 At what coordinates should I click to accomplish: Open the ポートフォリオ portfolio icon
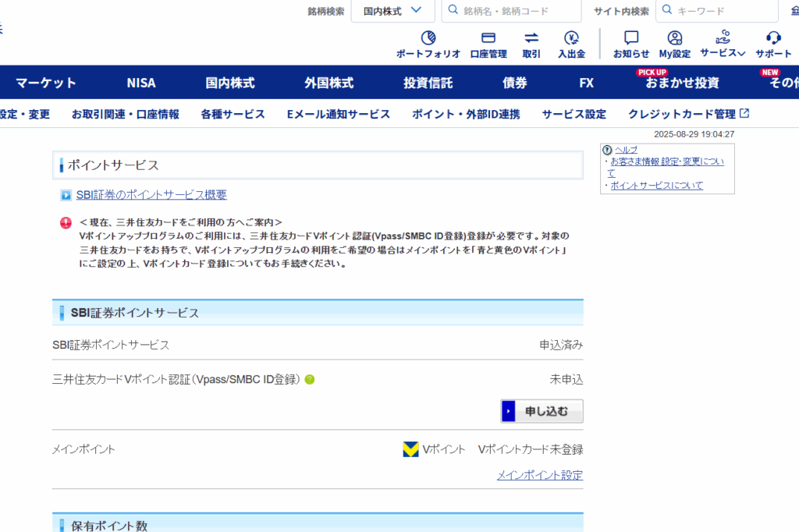[428, 37]
